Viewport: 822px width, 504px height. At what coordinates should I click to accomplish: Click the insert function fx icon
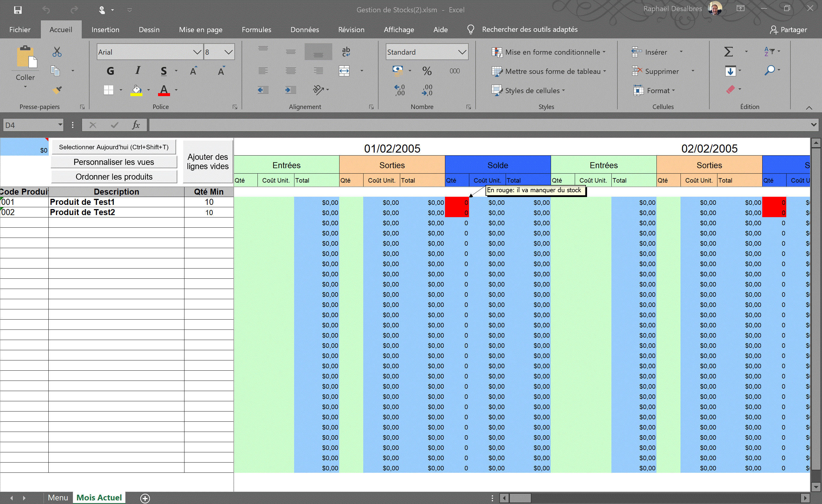click(136, 125)
